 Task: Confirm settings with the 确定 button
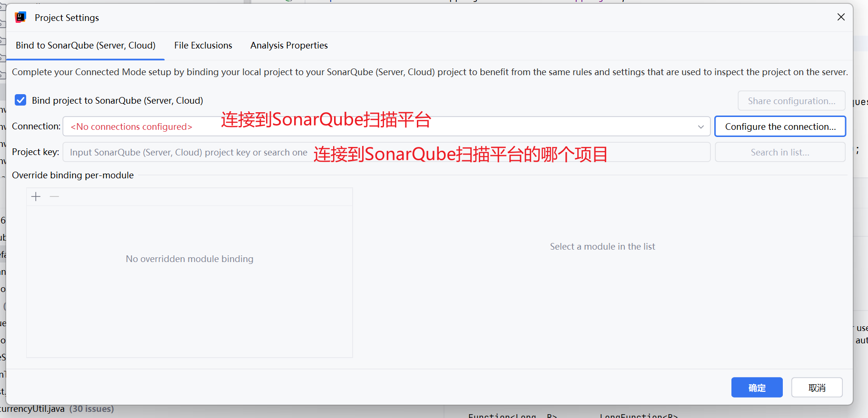point(757,388)
